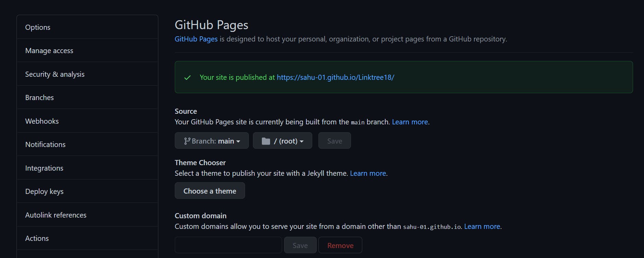
Task: Click the GitHub Pages documentation link
Action: [196, 39]
